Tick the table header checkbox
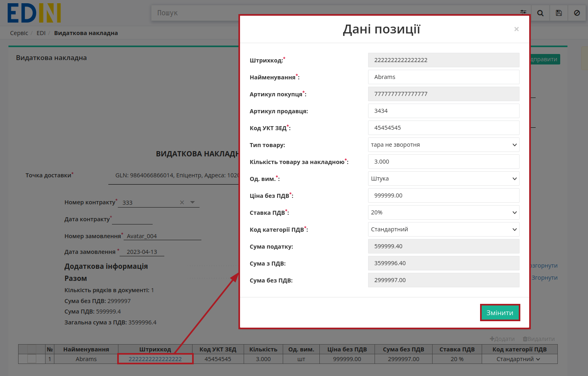The height and width of the screenshot is (376, 588). coord(32,349)
